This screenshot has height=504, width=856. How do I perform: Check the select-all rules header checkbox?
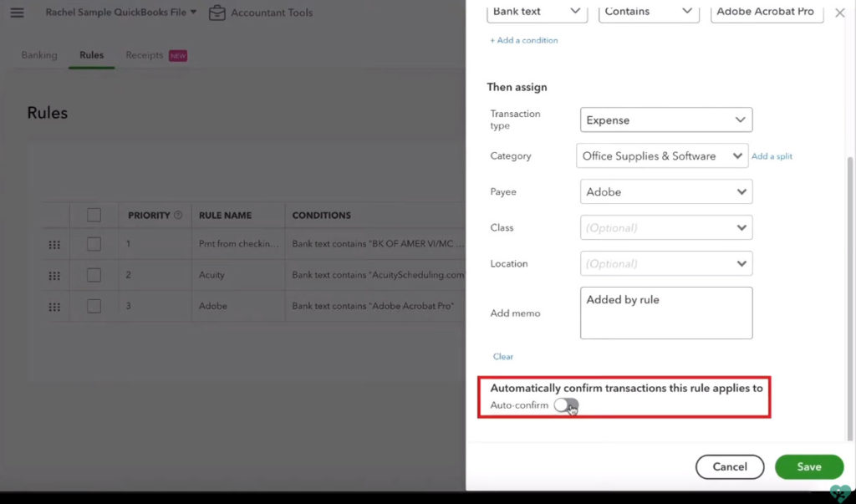coord(94,215)
